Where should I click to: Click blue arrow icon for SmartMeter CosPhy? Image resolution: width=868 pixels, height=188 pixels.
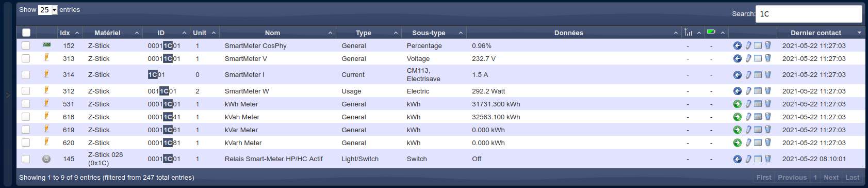(738, 45)
